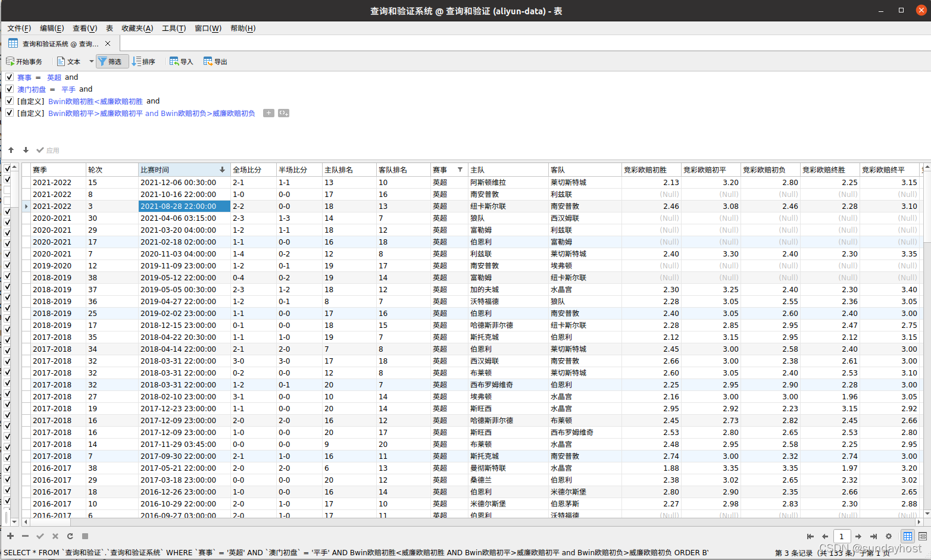Switch to grid view
Screen dimensions: 931x560
[x=907, y=536]
